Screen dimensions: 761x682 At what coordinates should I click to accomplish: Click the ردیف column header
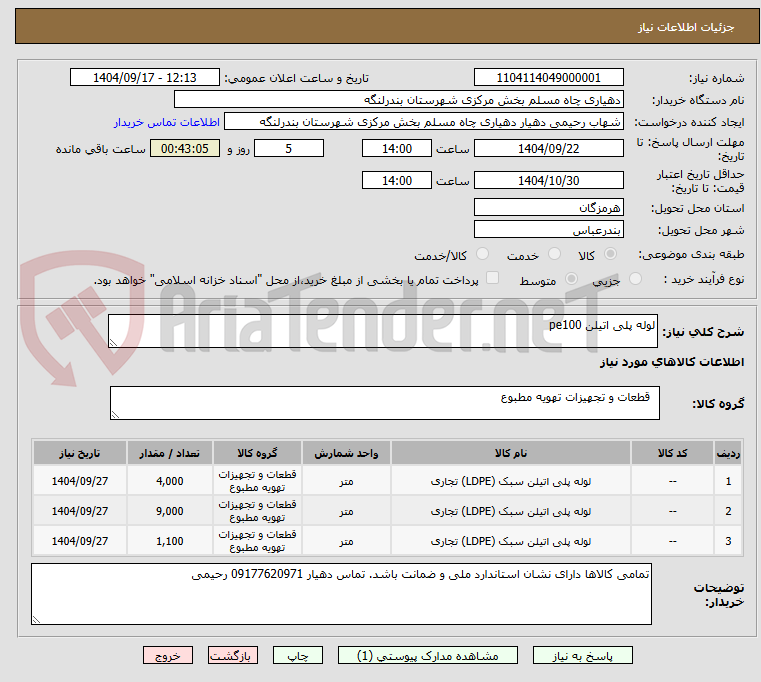click(728, 453)
